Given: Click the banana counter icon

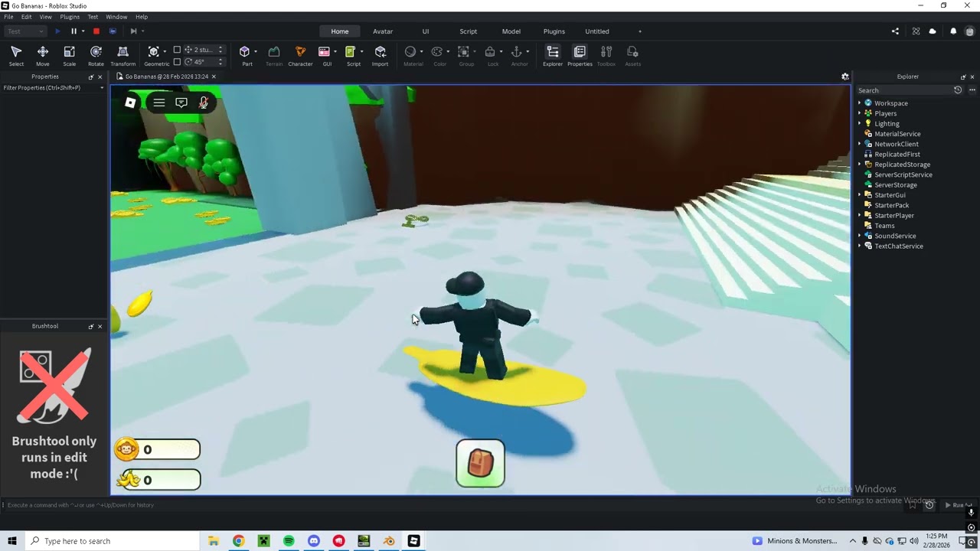Looking at the screenshot, I should (128, 479).
